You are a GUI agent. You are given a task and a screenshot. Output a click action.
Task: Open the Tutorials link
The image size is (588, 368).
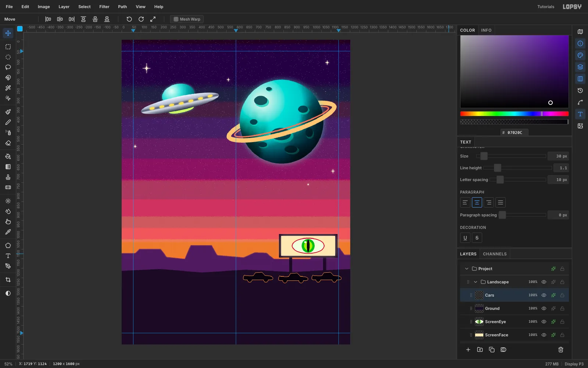546,7
